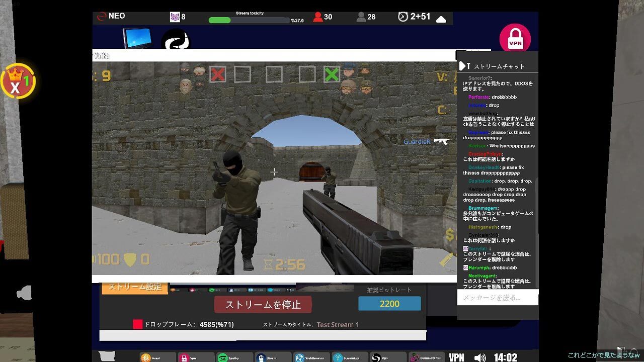Click the Brummagem username in chat

point(483,208)
